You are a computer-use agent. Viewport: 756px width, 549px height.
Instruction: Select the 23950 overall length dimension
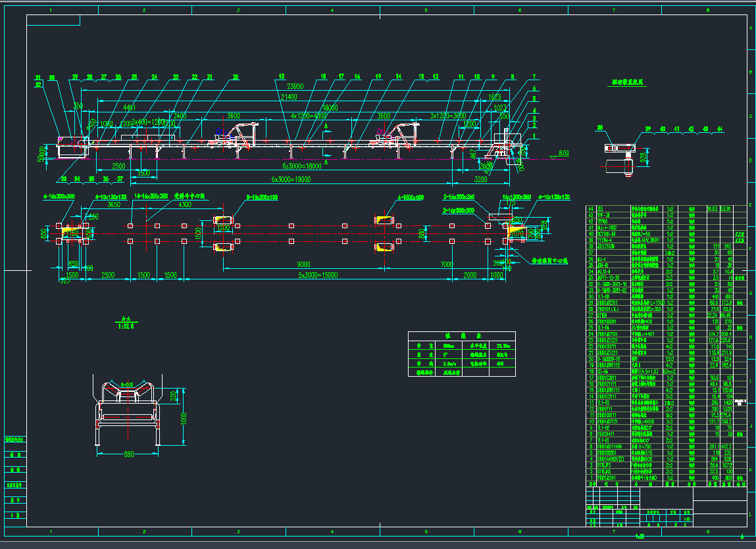[x=295, y=86]
